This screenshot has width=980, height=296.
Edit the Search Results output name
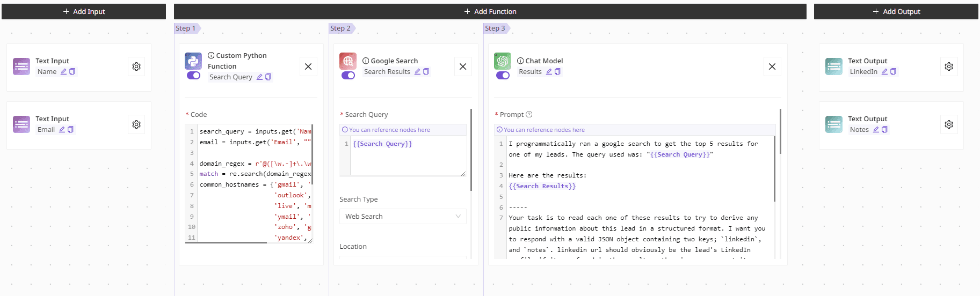click(417, 71)
